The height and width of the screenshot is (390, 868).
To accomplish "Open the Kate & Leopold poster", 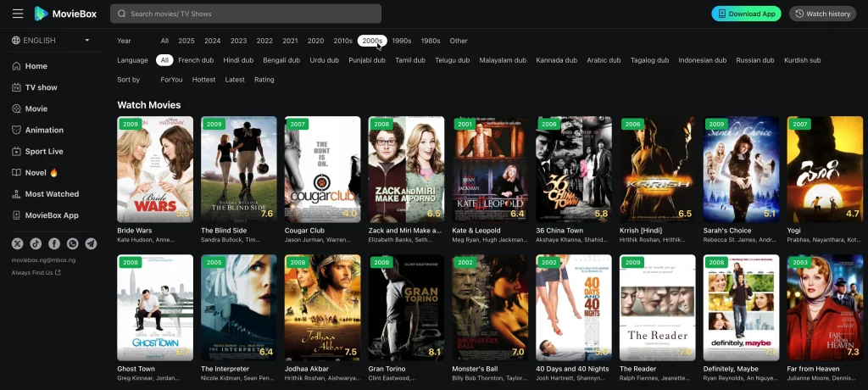I will click(x=490, y=169).
